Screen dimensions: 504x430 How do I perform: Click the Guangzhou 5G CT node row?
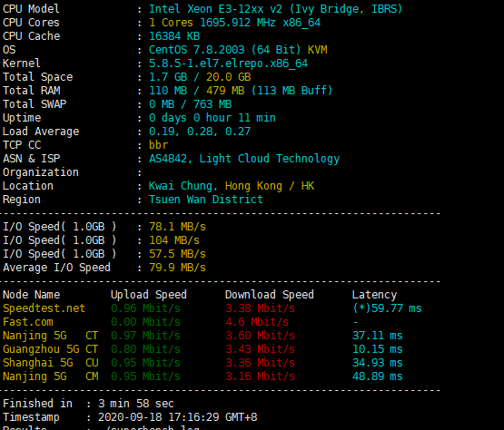point(203,349)
